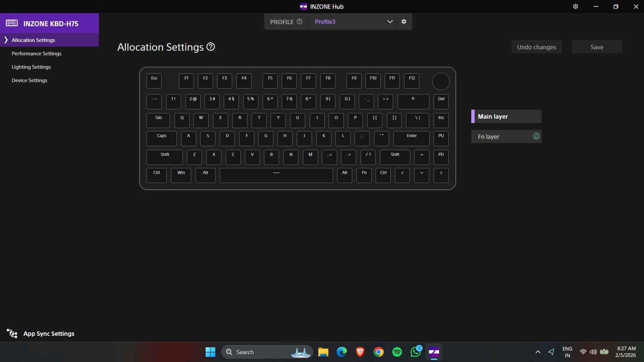
Task: Go to Lighting Settings
Action: (31, 67)
